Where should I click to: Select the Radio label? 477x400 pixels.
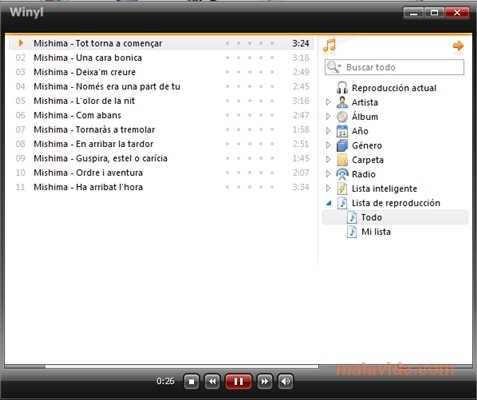(364, 174)
